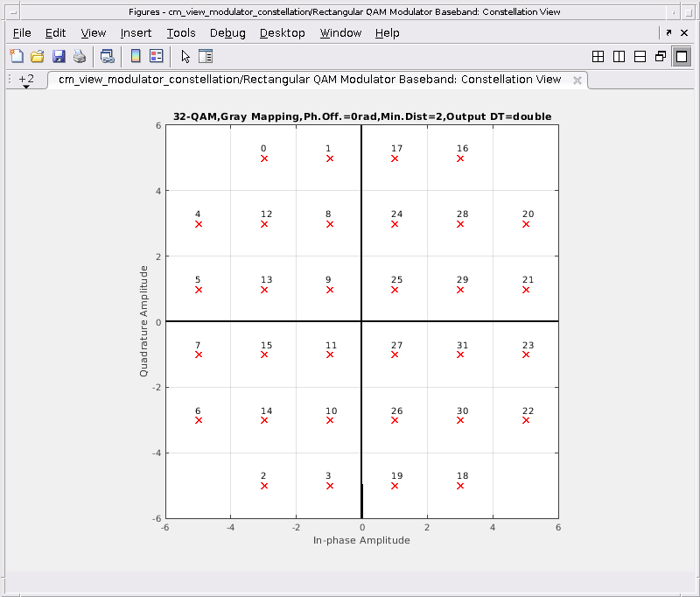Undock the Figures window with arrow icon
The image size is (700, 597).
pos(668,32)
